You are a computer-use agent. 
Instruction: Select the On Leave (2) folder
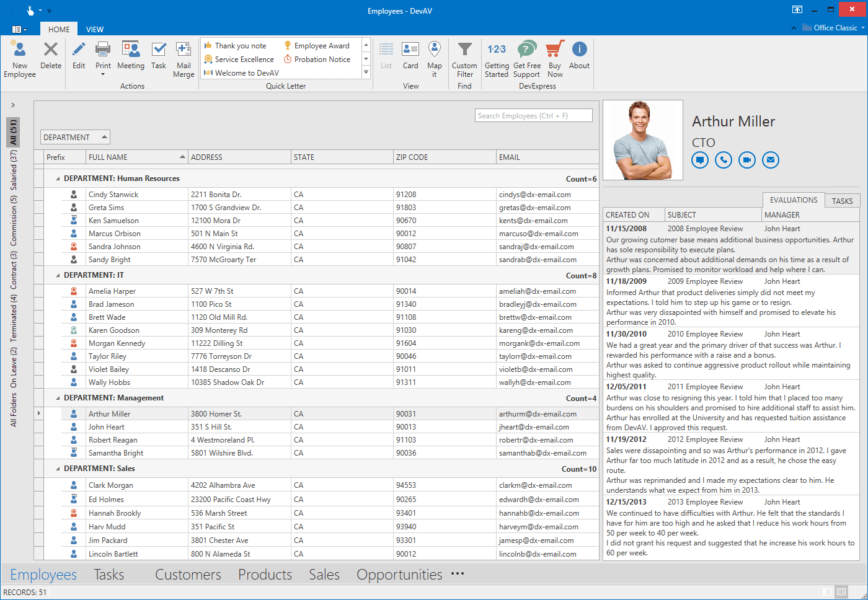14,367
